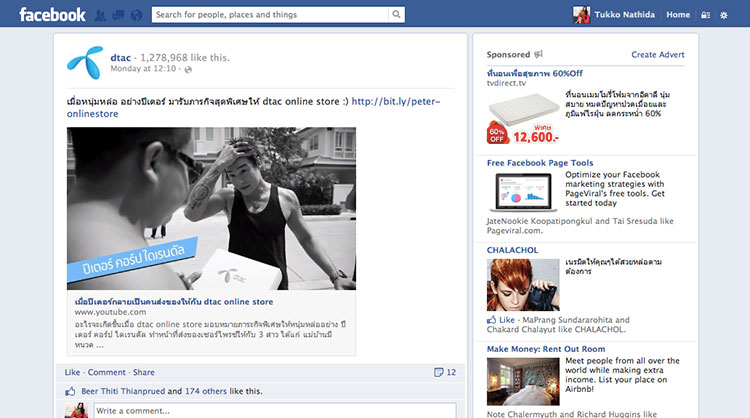The height and width of the screenshot is (418, 750).
Task: Click the commenter avatar beside comment box
Action: 77,410
